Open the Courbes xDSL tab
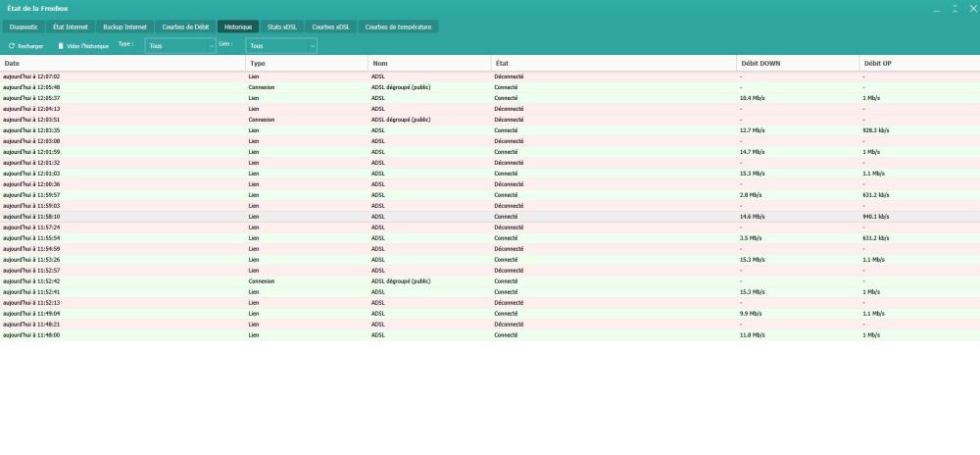 pos(331,26)
